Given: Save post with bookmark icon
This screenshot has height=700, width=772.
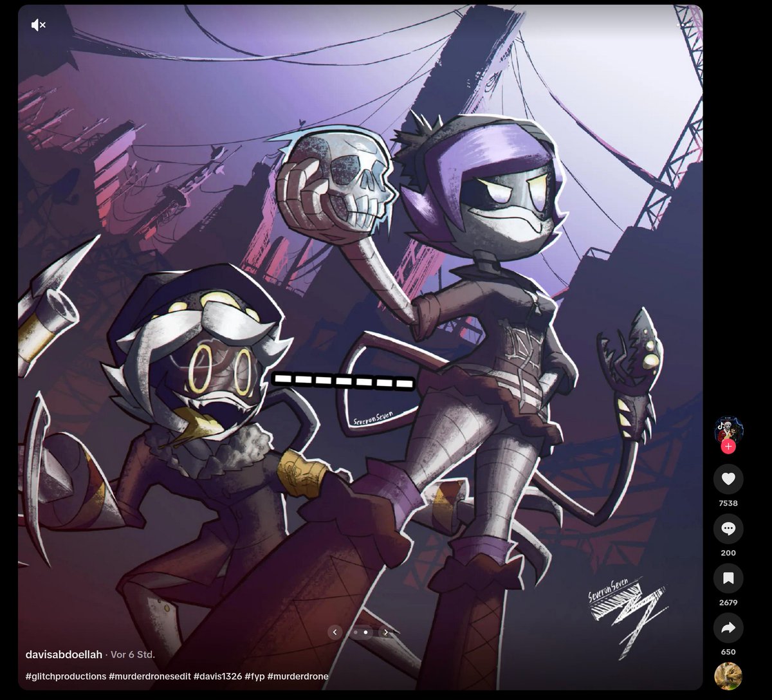Looking at the screenshot, I should pos(728,578).
